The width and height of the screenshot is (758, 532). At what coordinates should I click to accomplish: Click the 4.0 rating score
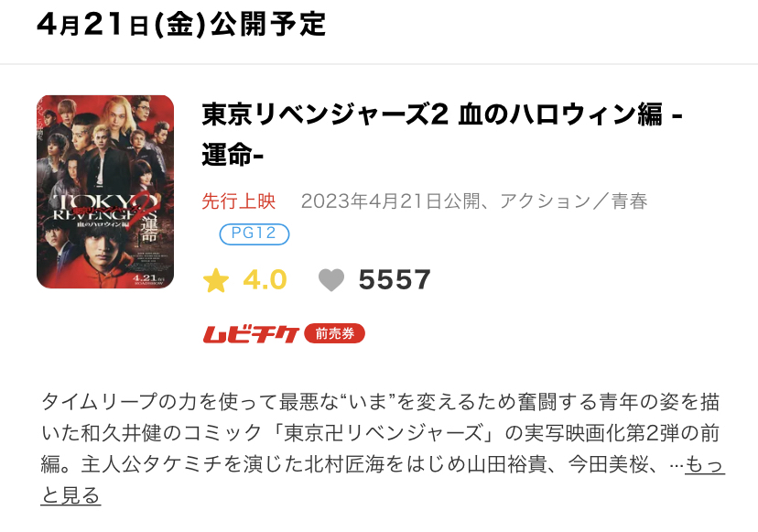(265, 280)
